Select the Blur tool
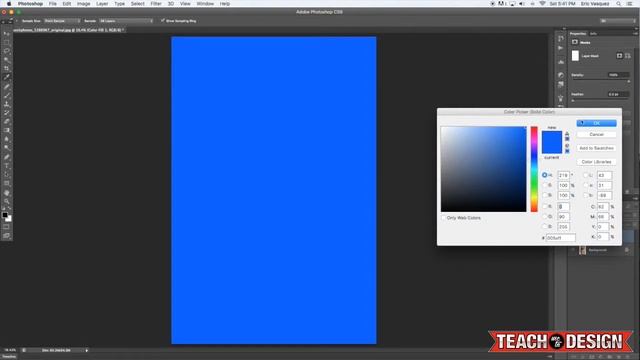Image resolution: width=640 pixels, height=360 pixels. pyautogui.click(x=7, y=139)
